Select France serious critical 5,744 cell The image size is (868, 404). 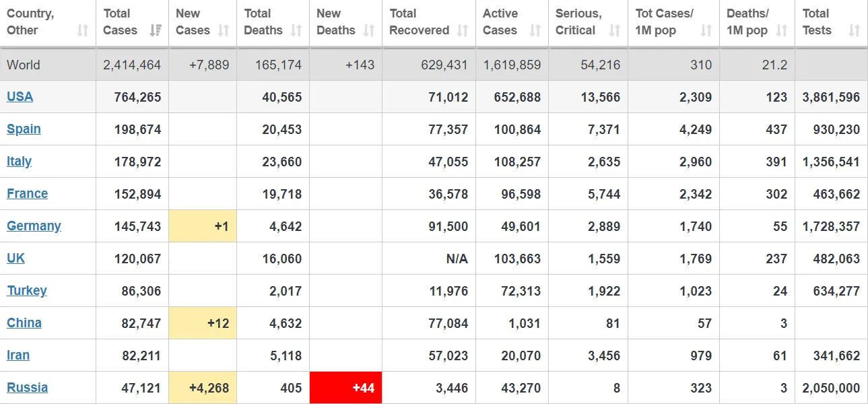pyautogui.click(x=589, y=194)
